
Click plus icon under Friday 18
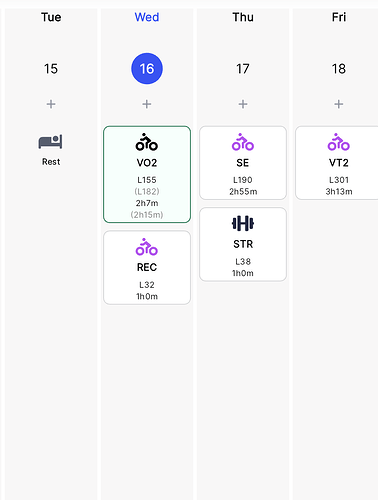339,104
